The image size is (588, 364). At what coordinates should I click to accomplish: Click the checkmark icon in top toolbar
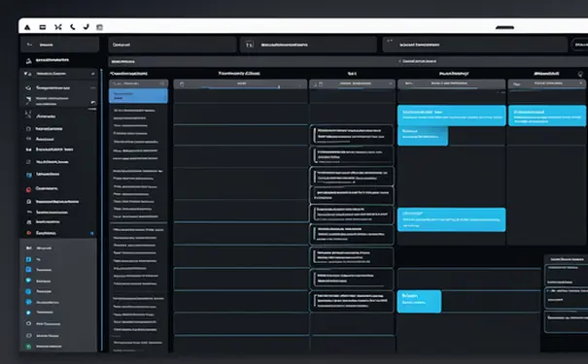pos(86,26)
